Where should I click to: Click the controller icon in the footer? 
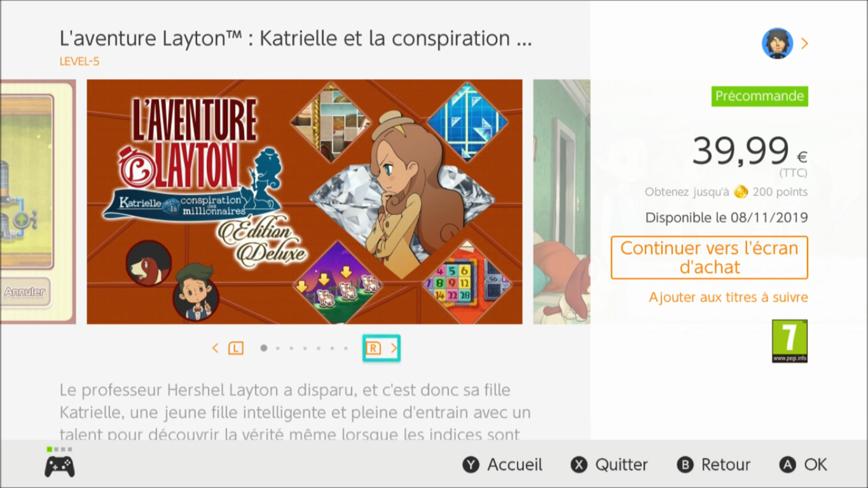tap(59, 466)
